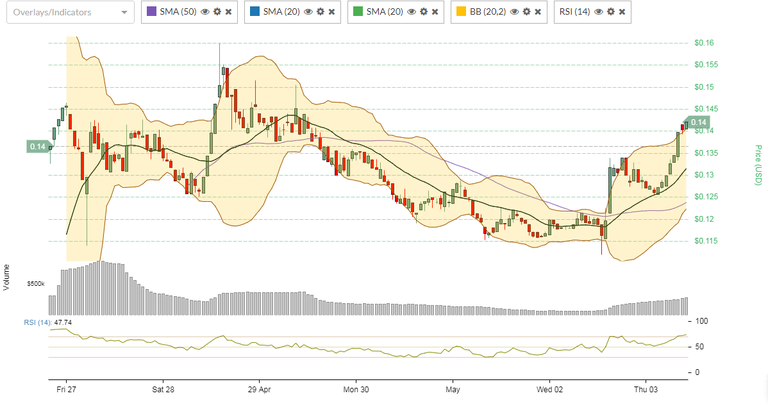The width and height of the screenshot is (768, 414).
Task: Click the 'Price (USD)' axis title
Action: [758, 165]
